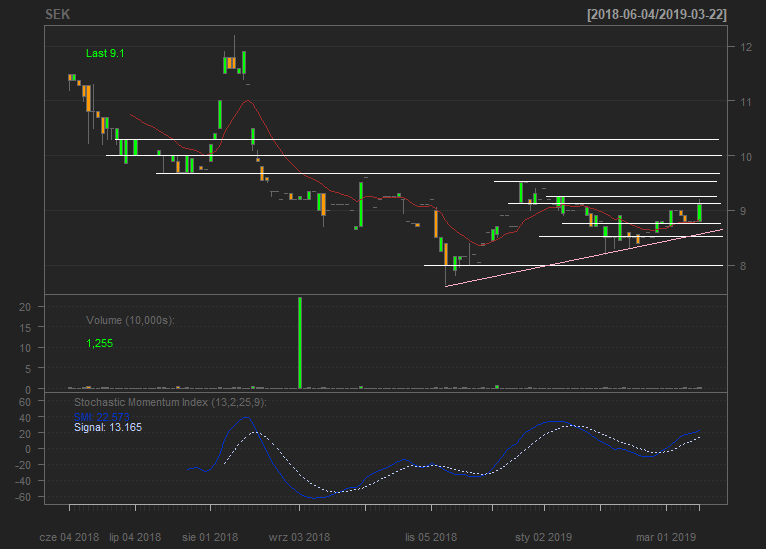Click the date range 2018-06-04/2019-03-22 label
The image size is (766, 549).
click(x=657, y=14)
